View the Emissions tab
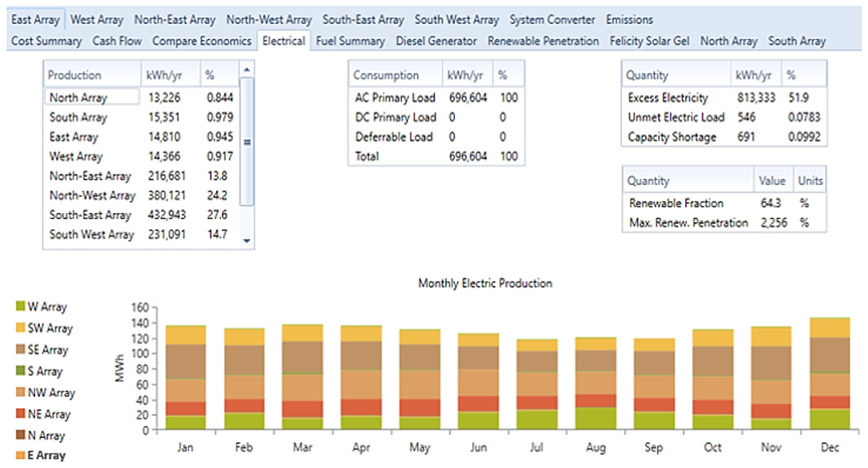The image size is (868, 468). (x=629, y=20)
